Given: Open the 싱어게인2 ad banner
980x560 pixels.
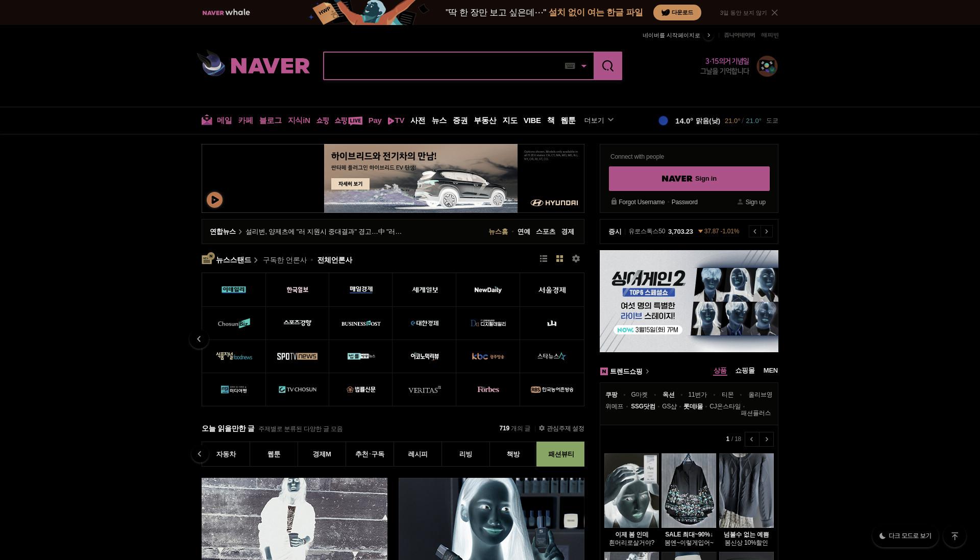Looking at the screenshot, I should 689,301.
